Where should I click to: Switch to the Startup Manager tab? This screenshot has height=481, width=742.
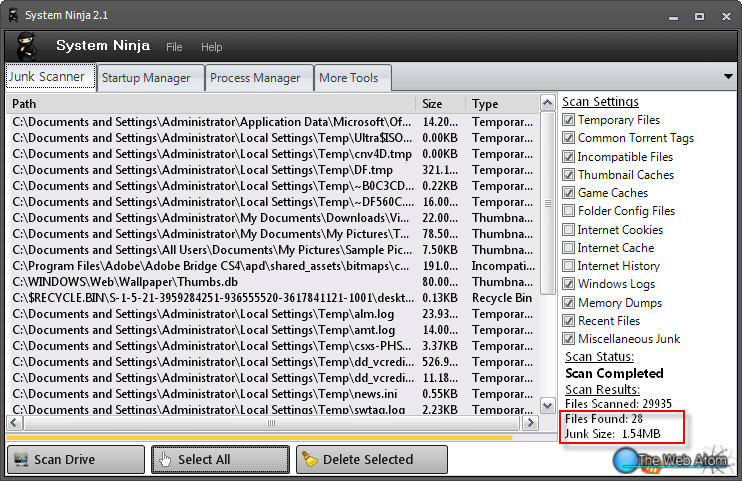(150, 78)
